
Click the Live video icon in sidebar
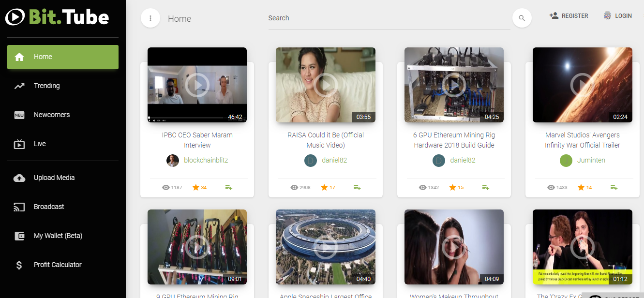pos(19,144)
